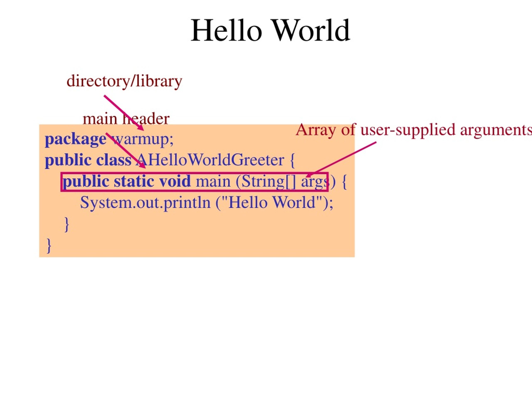The width and height of the screenshot is (532, 399).
Task: Select the 'directory/library' annotation label
Action: 124,81
